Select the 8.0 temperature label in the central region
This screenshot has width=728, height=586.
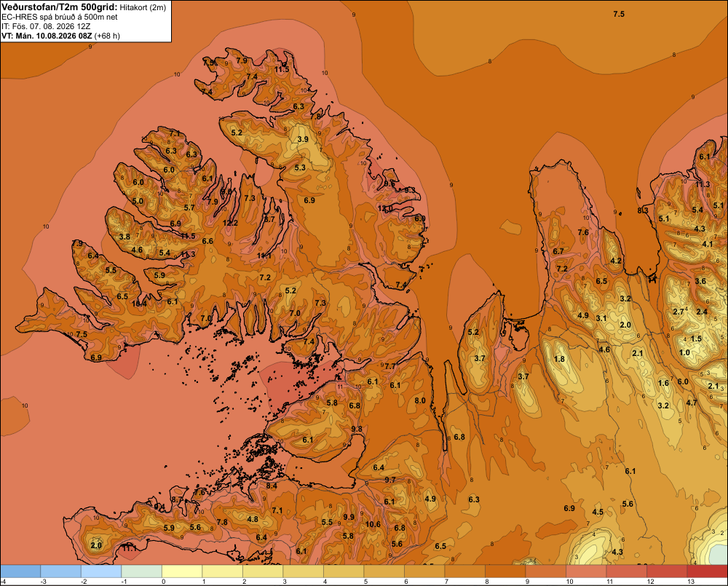coord(420,400)
